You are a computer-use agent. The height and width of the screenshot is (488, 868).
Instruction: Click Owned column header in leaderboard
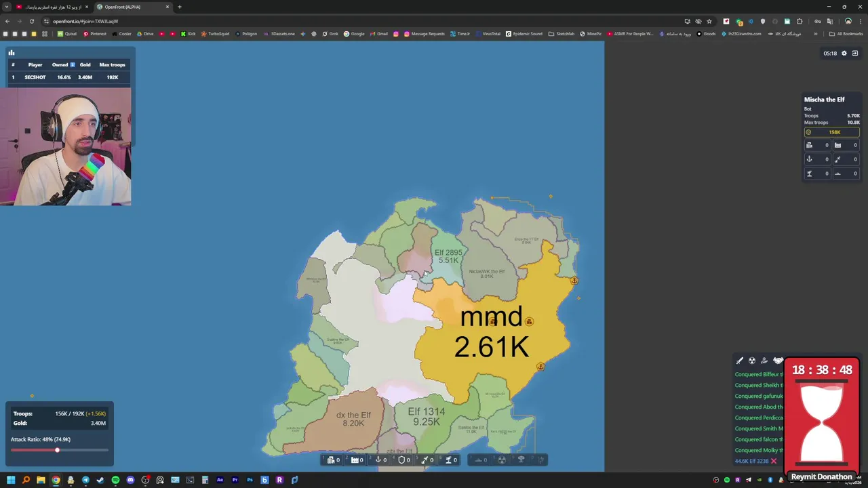pos(63,64)
